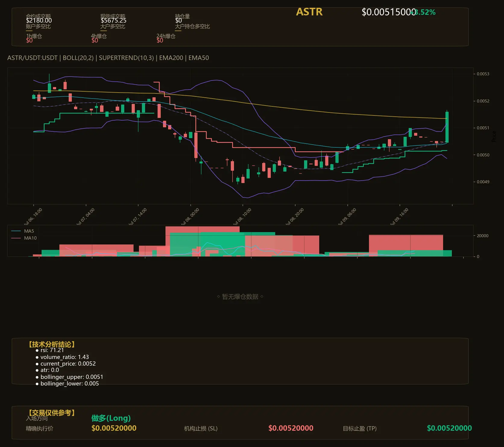Select the Jul 07, 04:00 time tick

click(85, 217)
